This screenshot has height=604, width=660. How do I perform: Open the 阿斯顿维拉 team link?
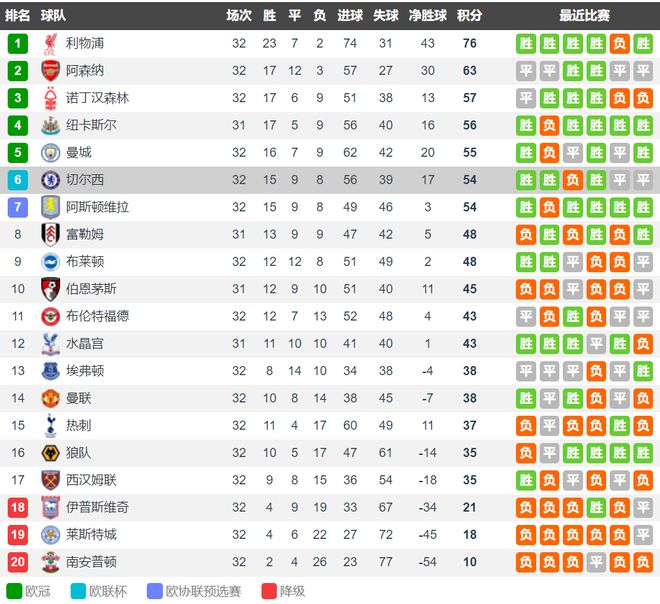pyautogui.click(x=97, y=207)
